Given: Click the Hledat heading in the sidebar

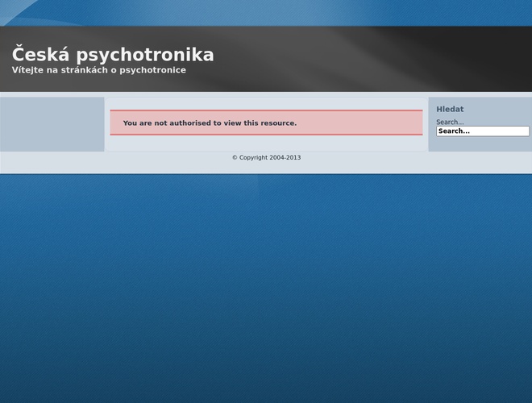Looking at the screenshot, I should point(450,110).
